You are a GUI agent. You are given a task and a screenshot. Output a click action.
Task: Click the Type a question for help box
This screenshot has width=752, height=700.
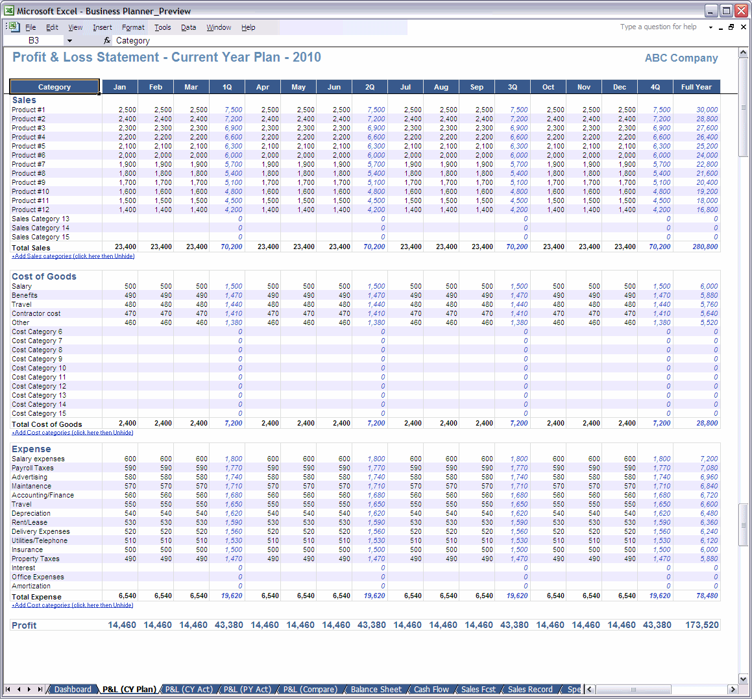click(x=658, y=27)
